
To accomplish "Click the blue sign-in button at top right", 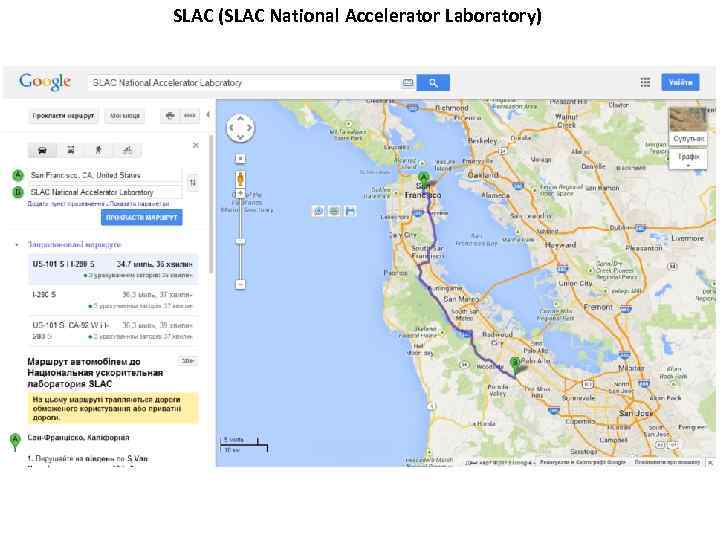I will (x=680, y=82).
